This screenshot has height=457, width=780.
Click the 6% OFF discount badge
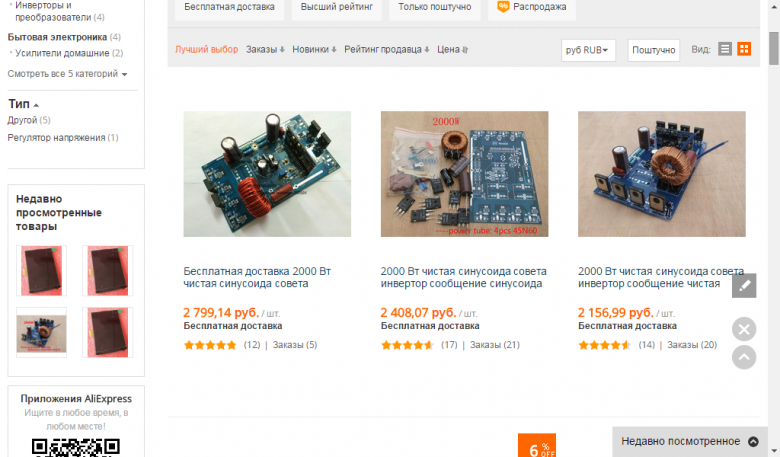[x=537, y=446]
